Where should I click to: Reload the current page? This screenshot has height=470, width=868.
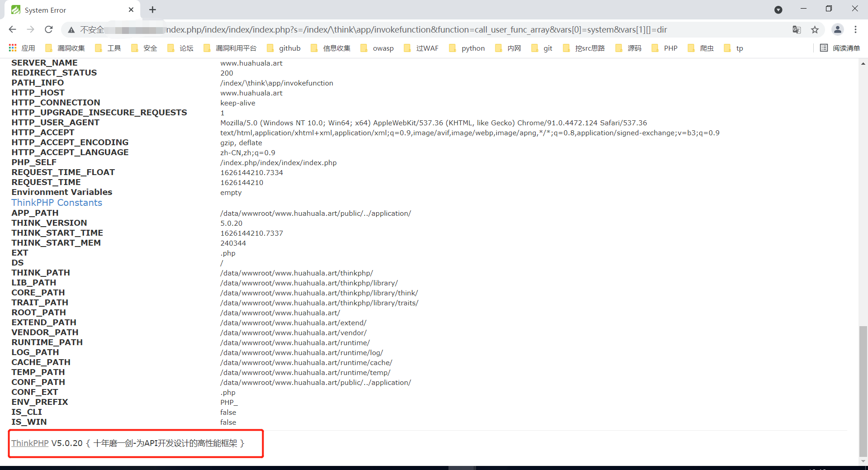49,29
